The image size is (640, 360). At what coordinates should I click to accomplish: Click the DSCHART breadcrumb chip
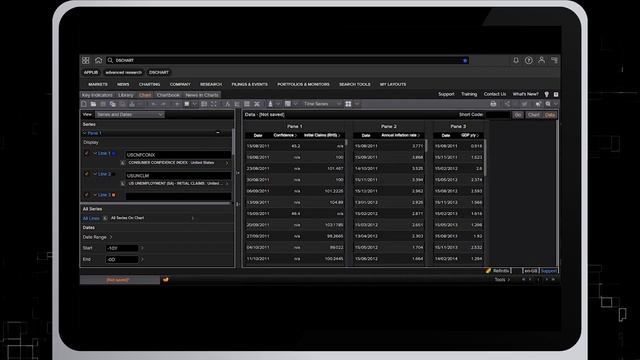click(x=159, y=73)
